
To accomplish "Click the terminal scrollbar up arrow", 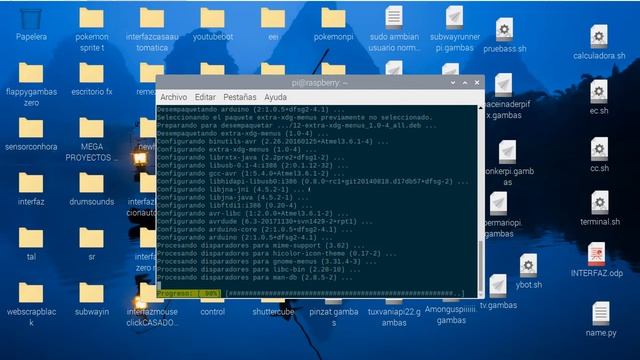I will click(480, 108).
